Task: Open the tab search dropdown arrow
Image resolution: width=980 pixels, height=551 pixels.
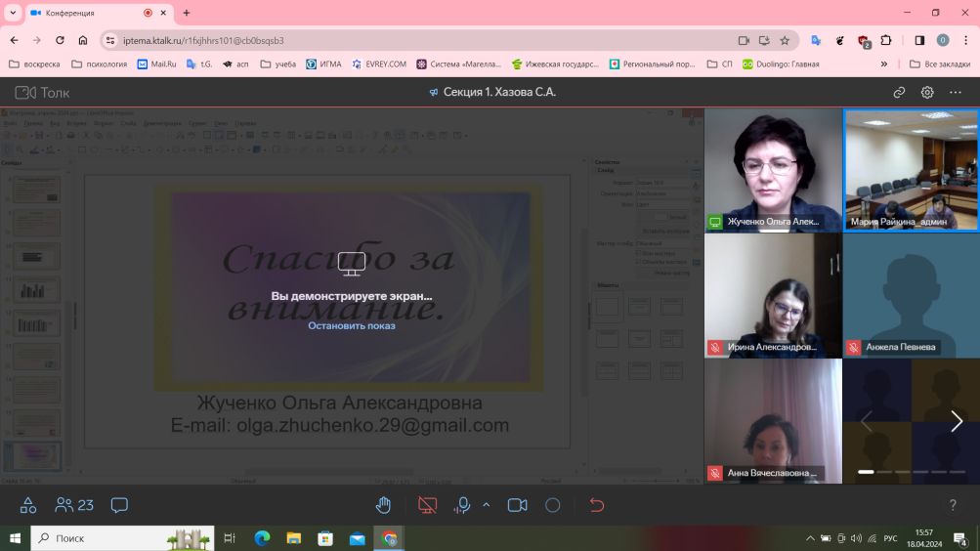Action: (13, 13)
